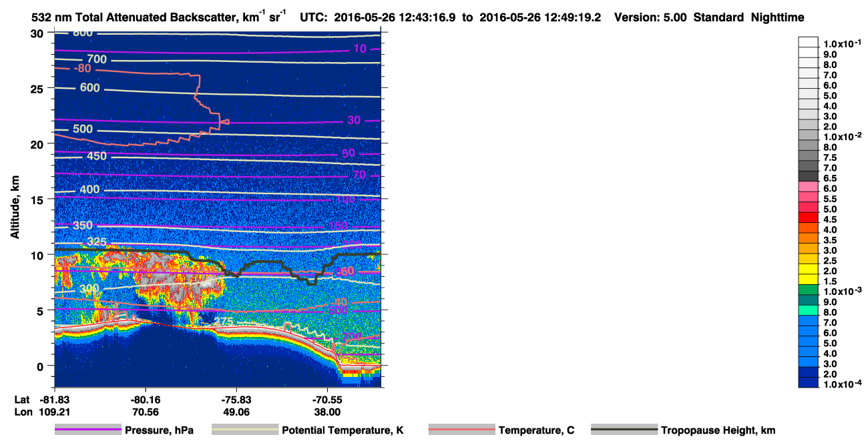Viewport: 868px width, 445px height.
Task: Click the purple 50 hPa pressure label
Action: (x=349, y=153)
